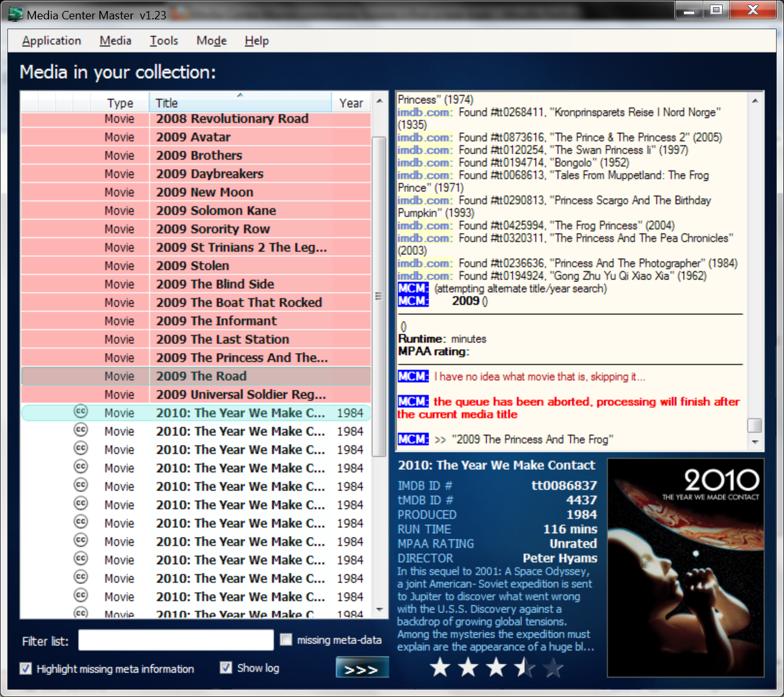Focus the Filter list text field
Viewport: 784px width, 697px height.
coord(176,640)
